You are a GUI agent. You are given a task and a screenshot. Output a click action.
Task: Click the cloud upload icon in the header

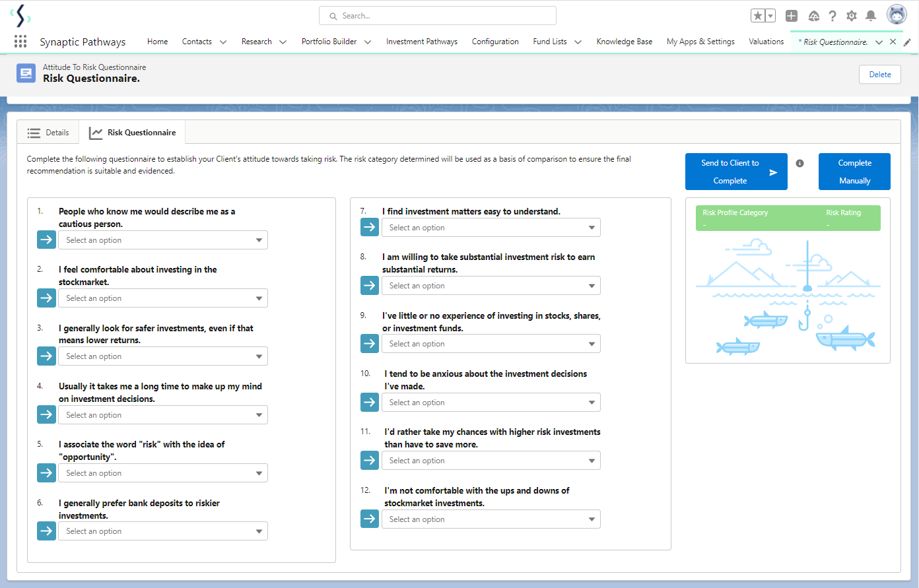click(x=813, y=15)
